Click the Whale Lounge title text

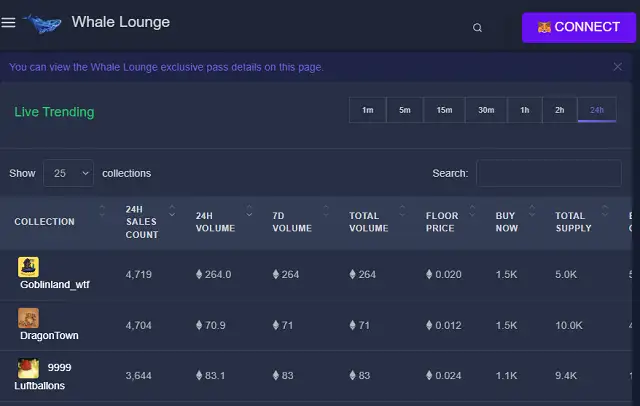point(121,22)
